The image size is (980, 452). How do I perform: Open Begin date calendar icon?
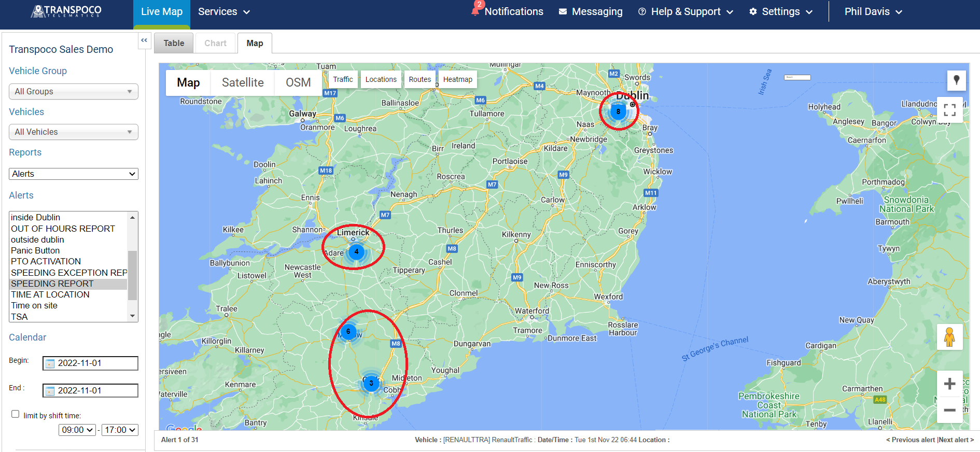50,363
